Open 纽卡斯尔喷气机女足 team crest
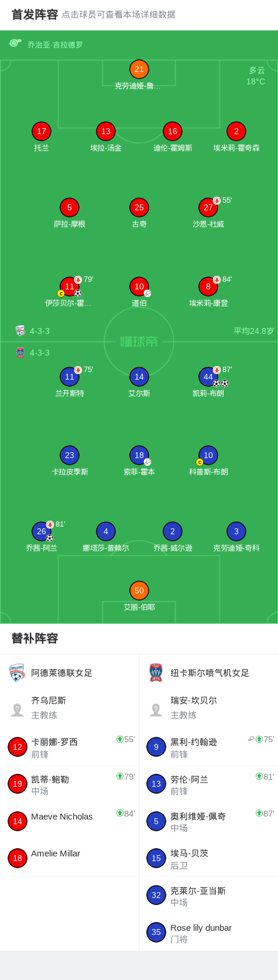278x980 pixels. (156, 673)
